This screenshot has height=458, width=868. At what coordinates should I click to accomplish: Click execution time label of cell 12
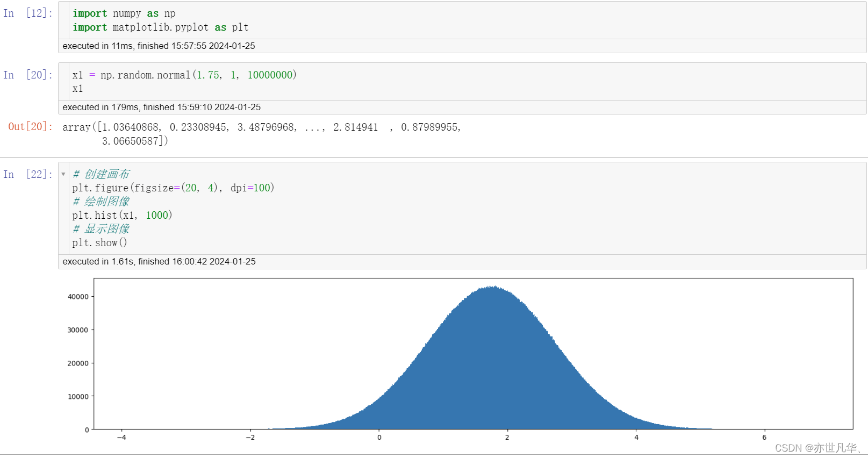(159, 46)
